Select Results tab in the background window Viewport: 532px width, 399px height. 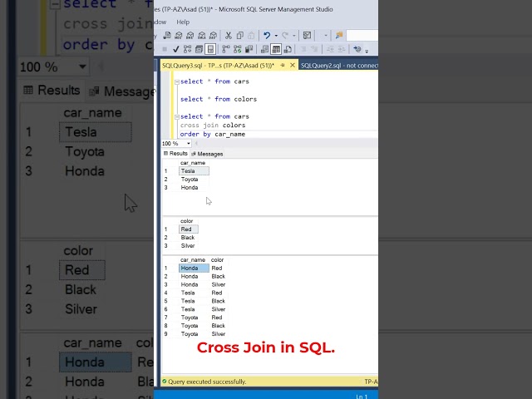(x=52, y=91)
